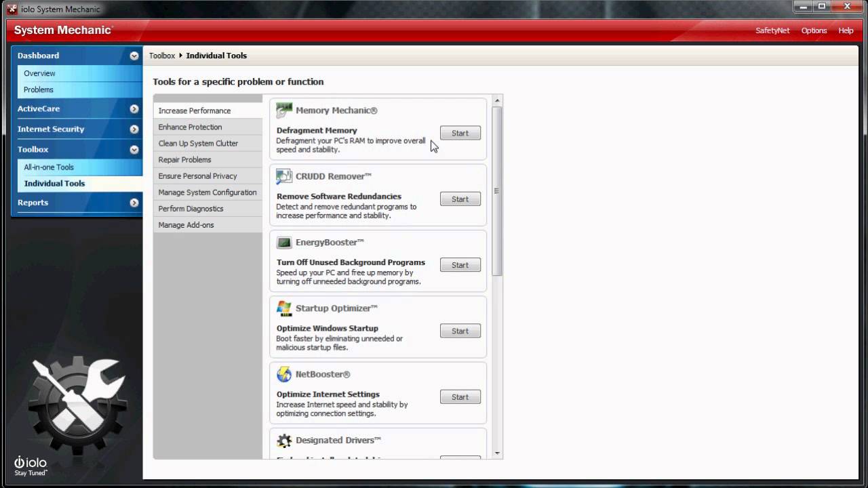Open the Problems page
The image size is (868, 488).
coord(80,89)
